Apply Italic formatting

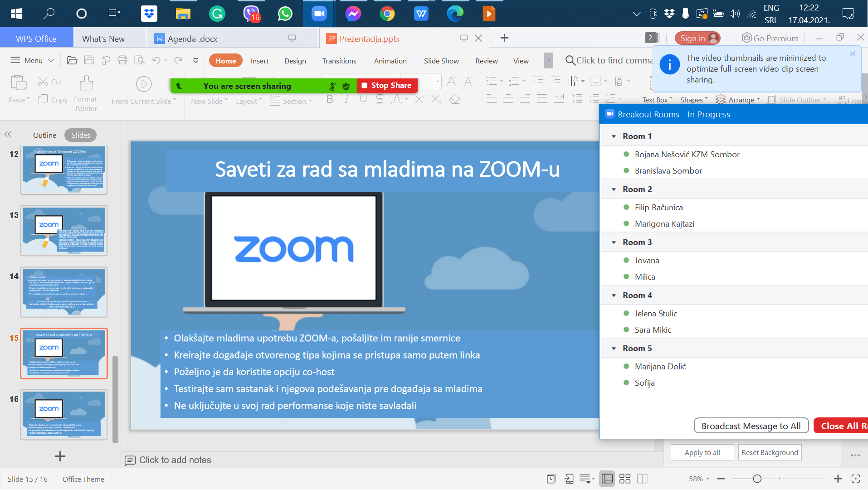click(346, 99)
